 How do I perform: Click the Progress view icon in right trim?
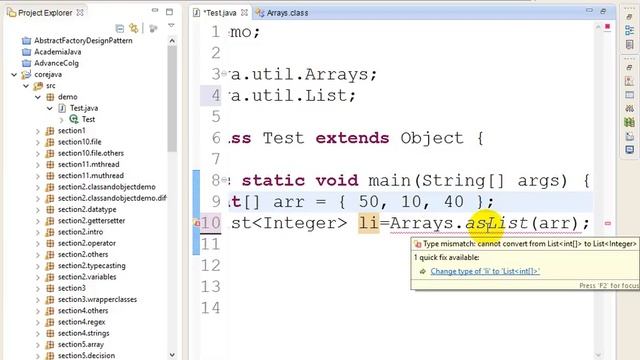click(x=629, y=136)
